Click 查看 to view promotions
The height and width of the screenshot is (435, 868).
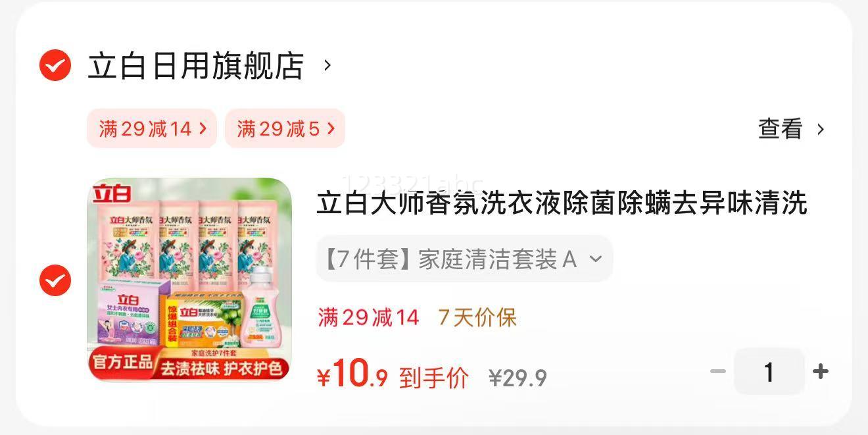coord(781,129)
